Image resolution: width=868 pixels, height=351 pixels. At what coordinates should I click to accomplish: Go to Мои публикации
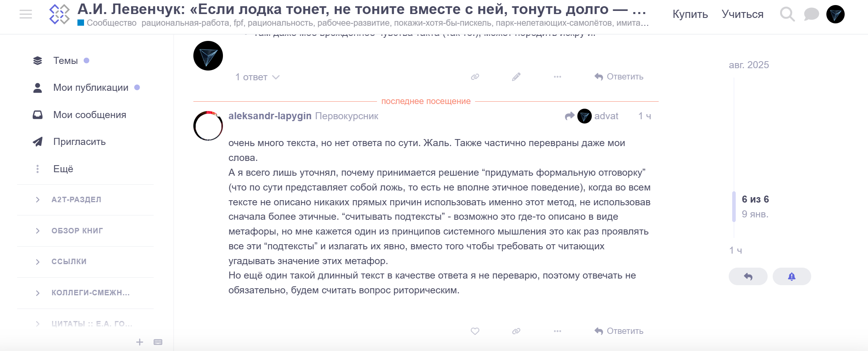click(x=91, y=88)
